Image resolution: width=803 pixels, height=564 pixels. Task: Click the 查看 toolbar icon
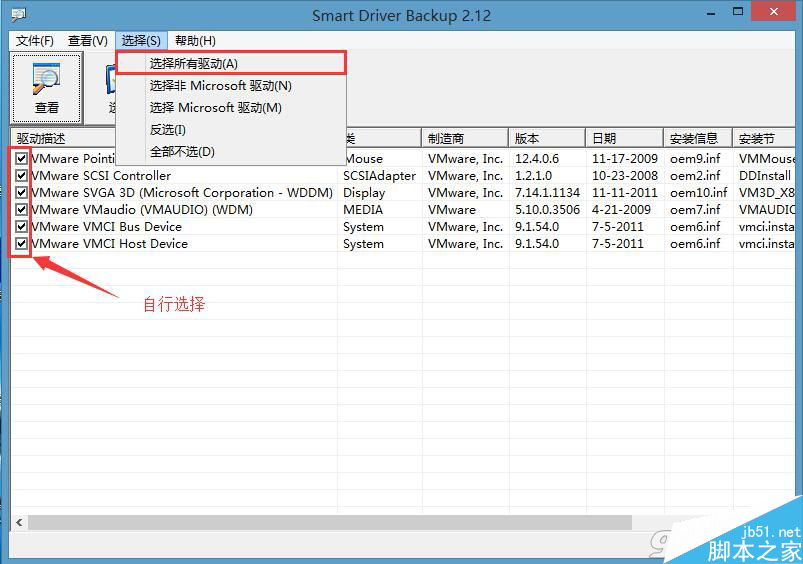(46, 87)
